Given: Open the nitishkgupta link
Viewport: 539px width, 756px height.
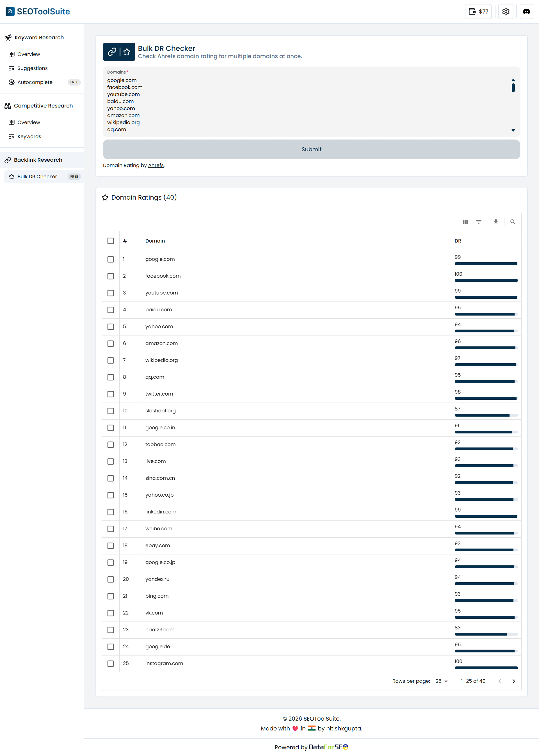Looking at the screenshot, I should click(x=344, y=728).
